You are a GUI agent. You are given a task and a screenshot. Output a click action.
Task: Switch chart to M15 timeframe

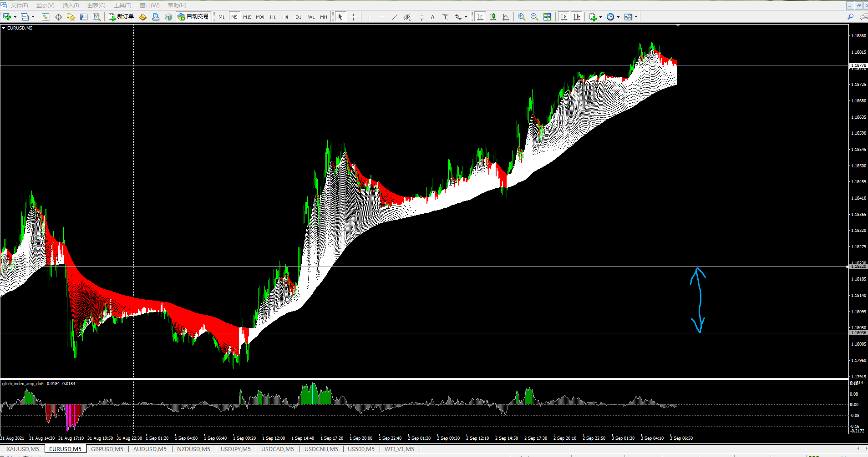click(x=247, y=17)
